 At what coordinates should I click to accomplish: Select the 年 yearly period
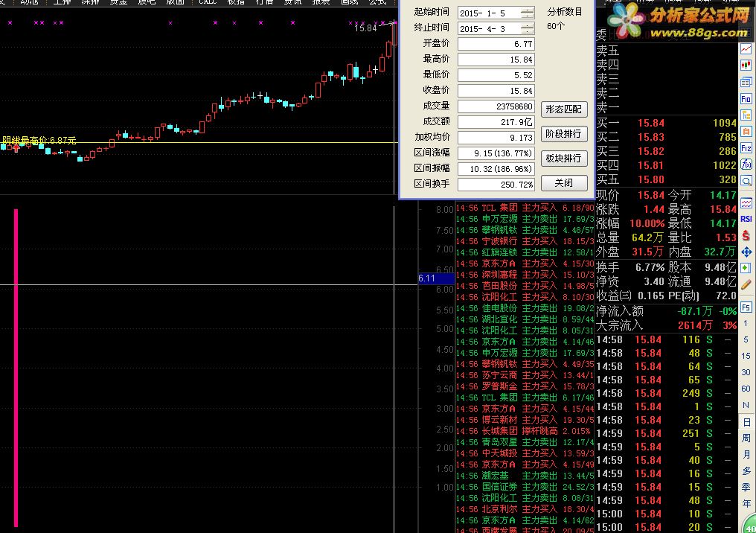pos(746,503)
